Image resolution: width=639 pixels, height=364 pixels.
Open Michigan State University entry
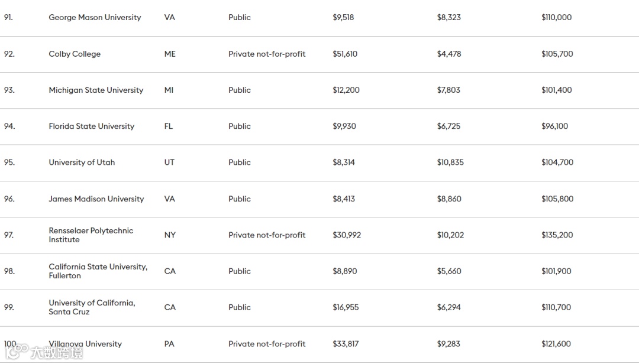(x=96, y=90)
